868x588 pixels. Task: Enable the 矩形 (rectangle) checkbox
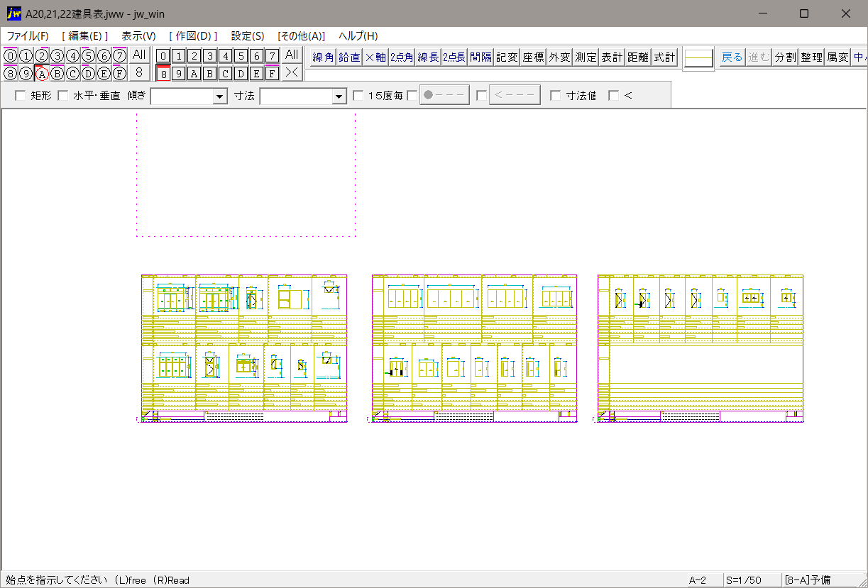(x=20, y=96)
